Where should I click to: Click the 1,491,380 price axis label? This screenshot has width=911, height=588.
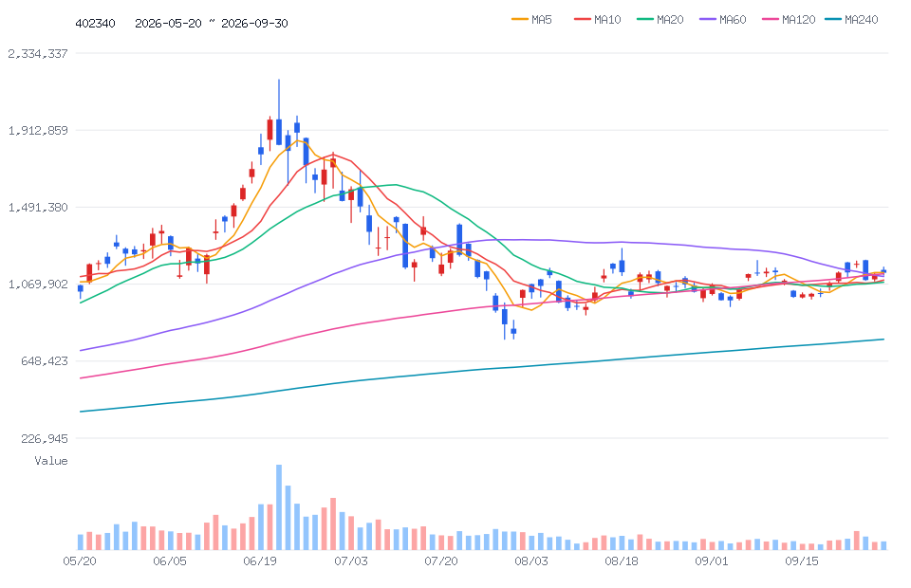click(38, 207)
